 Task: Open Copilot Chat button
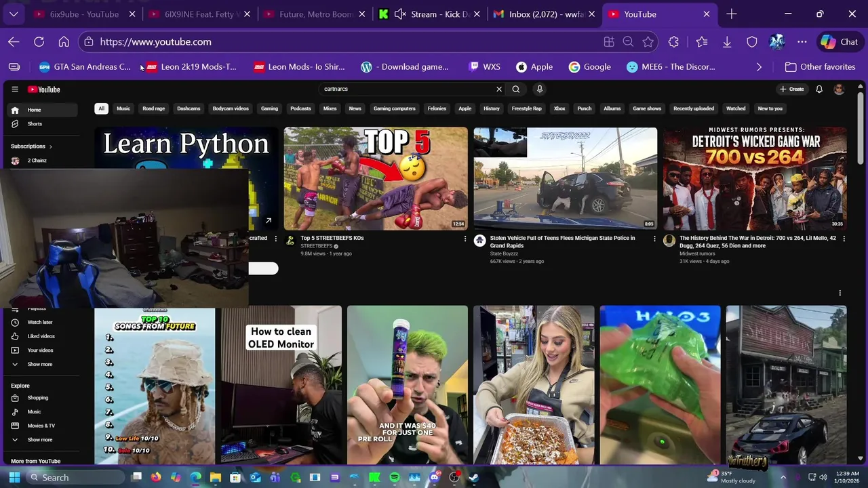pyautogui.click(x=840, y=42)
